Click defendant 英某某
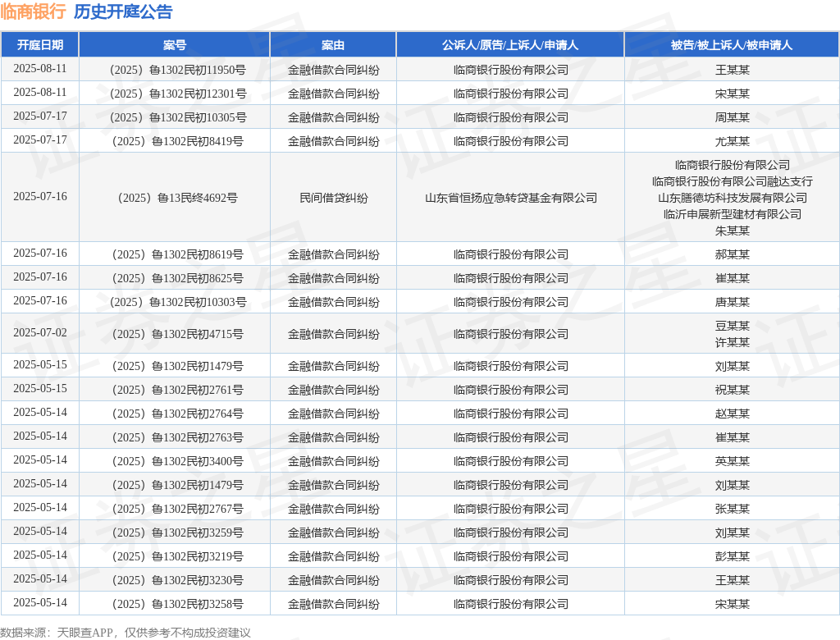This screenshot has height=640, width=840. 733,461
